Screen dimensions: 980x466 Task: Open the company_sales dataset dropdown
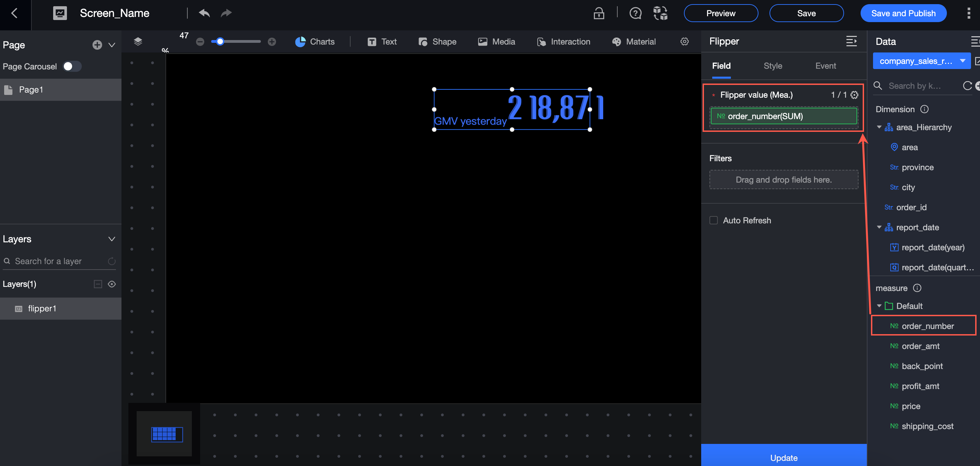[921, 61]
